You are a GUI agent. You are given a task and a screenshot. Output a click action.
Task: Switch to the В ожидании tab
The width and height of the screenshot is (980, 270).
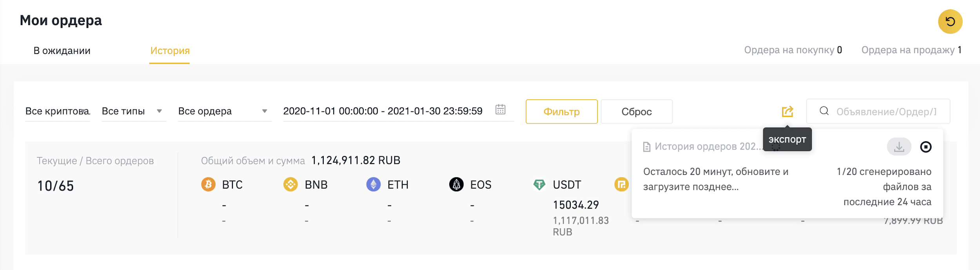click(62, 50)
